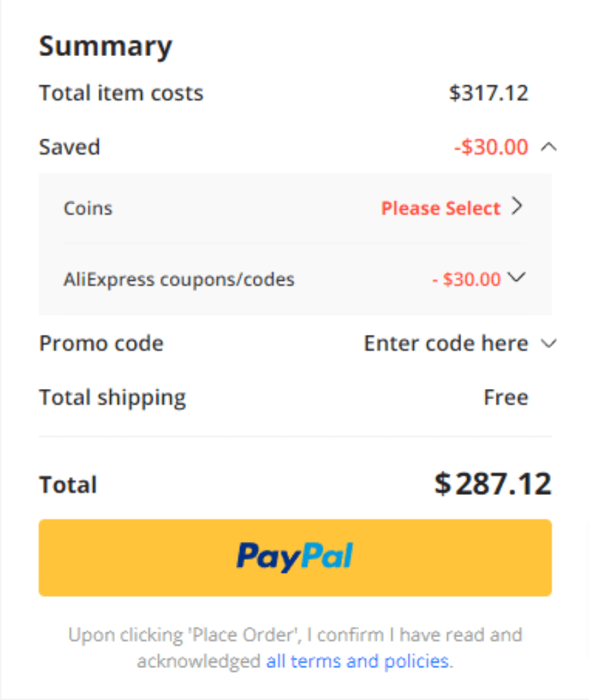
Task: Open all terms and policies link
Action: (358, 661)
